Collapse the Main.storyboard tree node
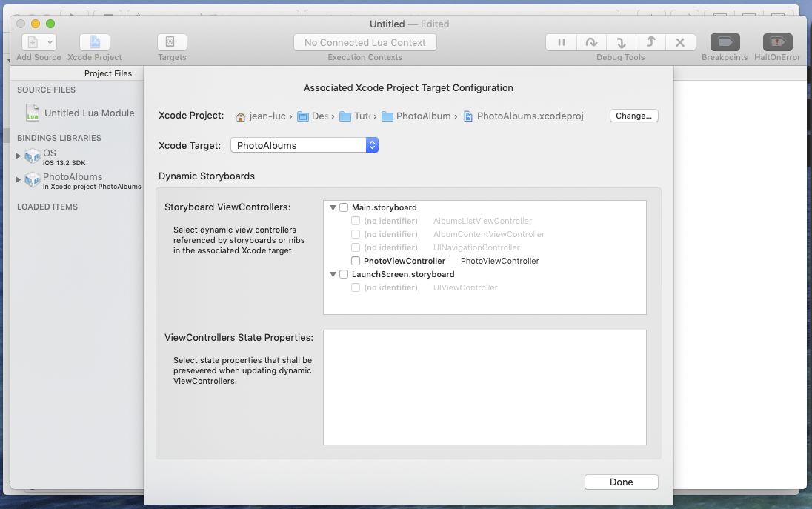 click(x=333, y=207)
